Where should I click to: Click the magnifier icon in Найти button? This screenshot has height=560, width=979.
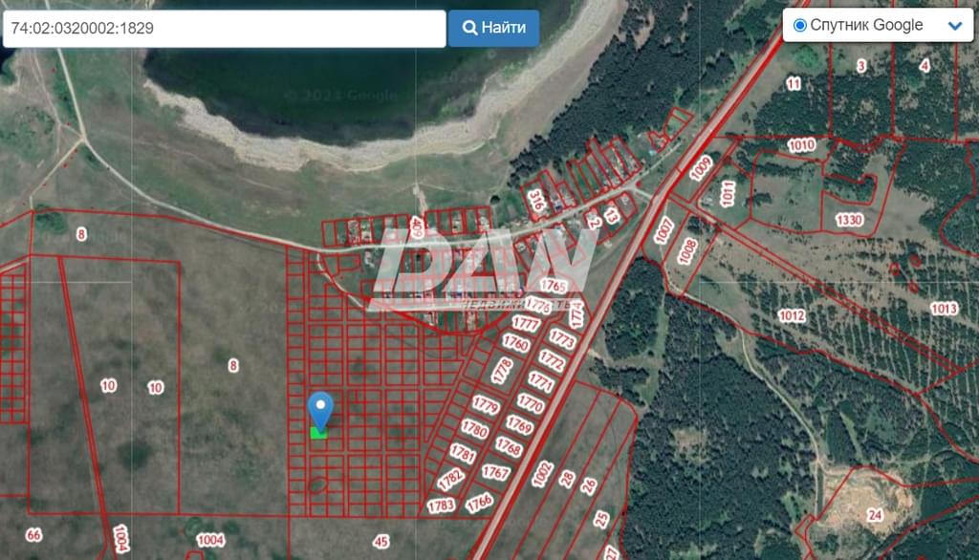pos(469,28)
